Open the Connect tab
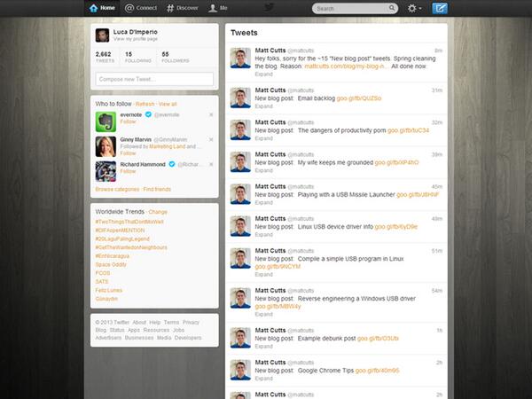 coord(141,8)
